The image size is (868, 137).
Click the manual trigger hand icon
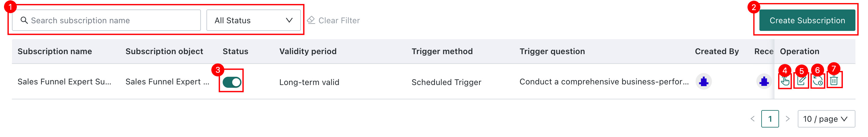point(785,81)
